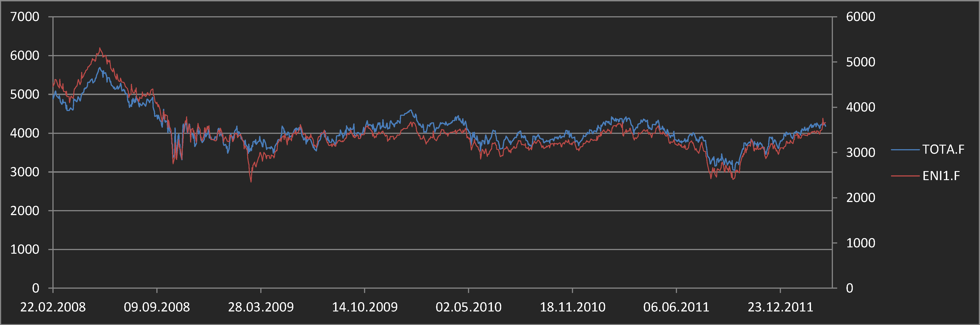The image size is (980, 325).
Task: Select the 5000 label on left axis
Action: coord(25,94)
